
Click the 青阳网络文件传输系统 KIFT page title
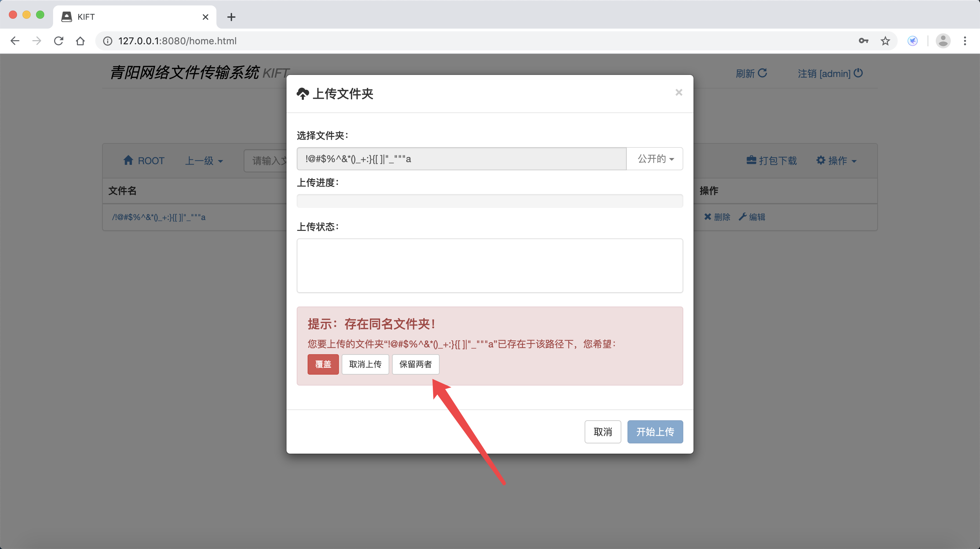pyautogui.click(x=200, y=72)
